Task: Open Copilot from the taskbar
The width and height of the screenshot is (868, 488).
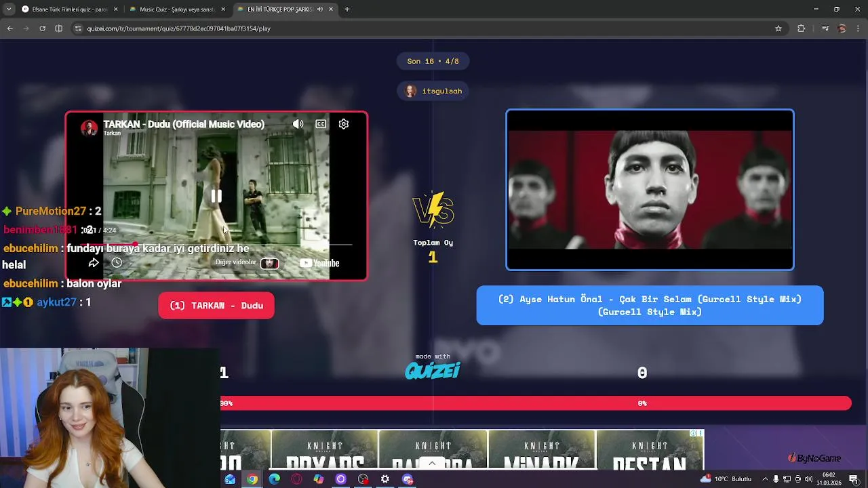Action: pyautogui.click(x=319, y=479)
